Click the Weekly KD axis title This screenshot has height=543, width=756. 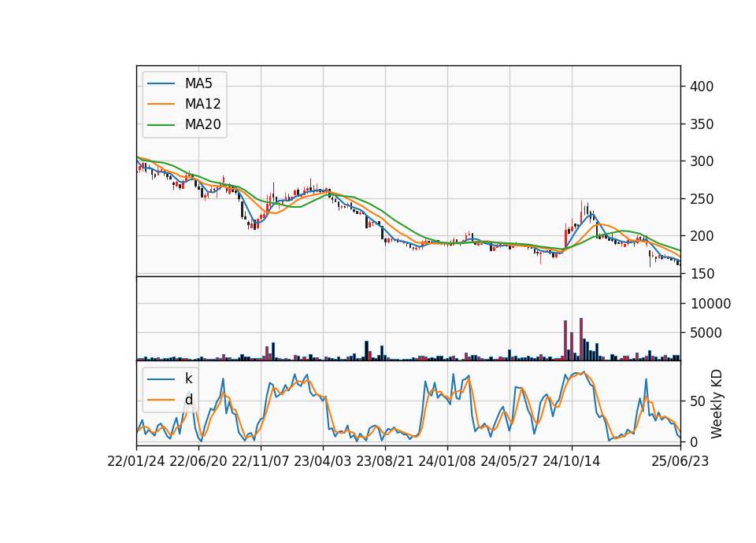717,404
